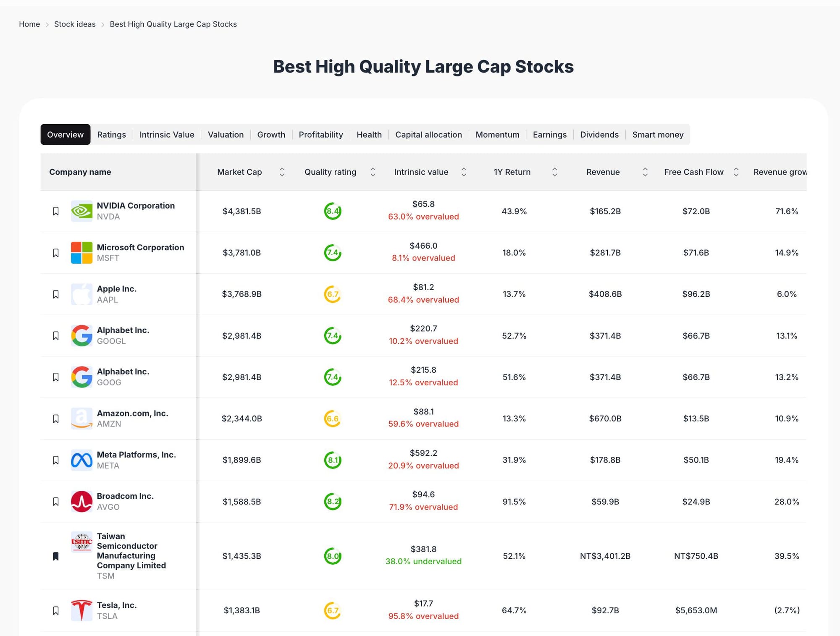Sort table by Market Cap arrows
Screen dimensions: 840x636
coord(282,172)
